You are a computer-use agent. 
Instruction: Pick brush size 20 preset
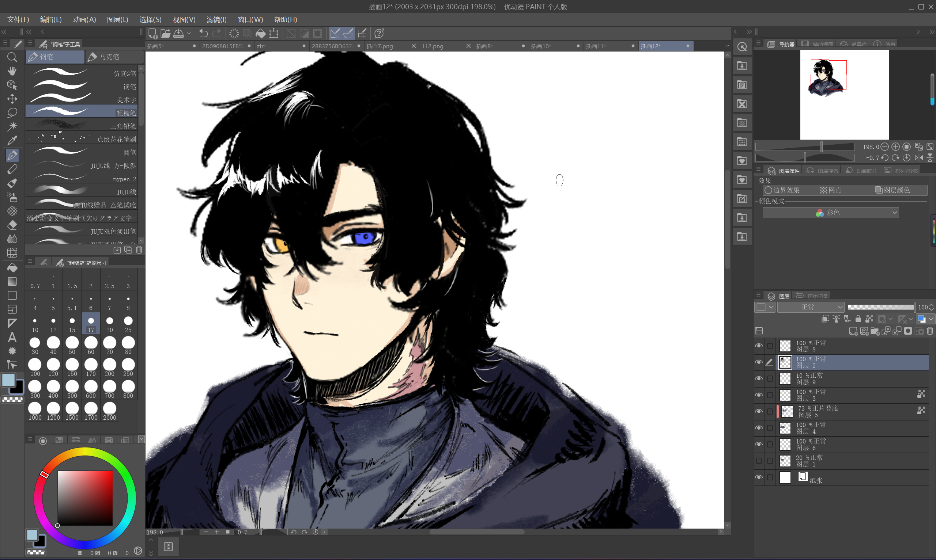coord(109,323)
